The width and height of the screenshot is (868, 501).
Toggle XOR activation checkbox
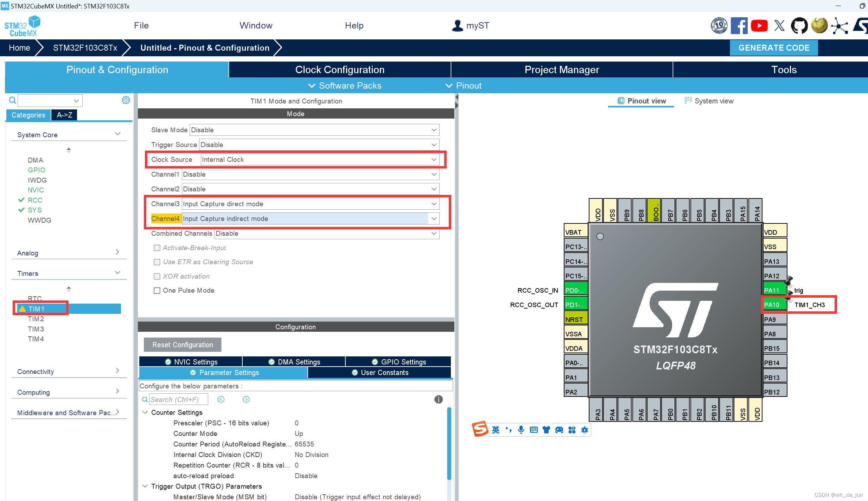coord(157,277)
